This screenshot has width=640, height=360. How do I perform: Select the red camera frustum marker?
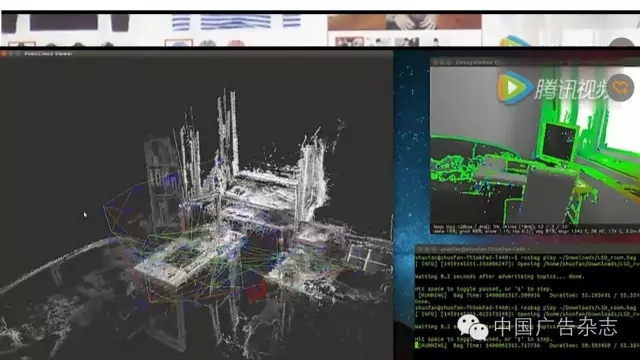click(x=257, y=291)
